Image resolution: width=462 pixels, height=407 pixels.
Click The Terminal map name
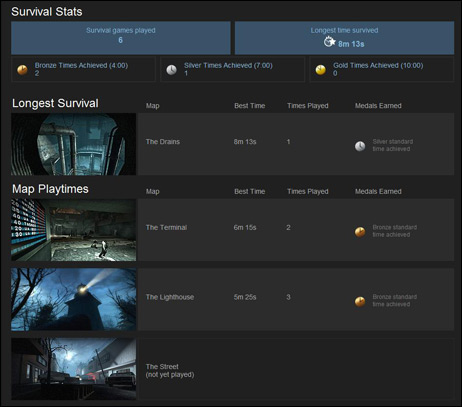tap(166, 227)
